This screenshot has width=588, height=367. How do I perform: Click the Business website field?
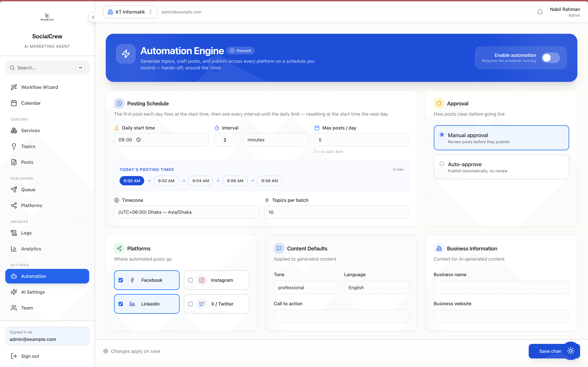(501, 316)
